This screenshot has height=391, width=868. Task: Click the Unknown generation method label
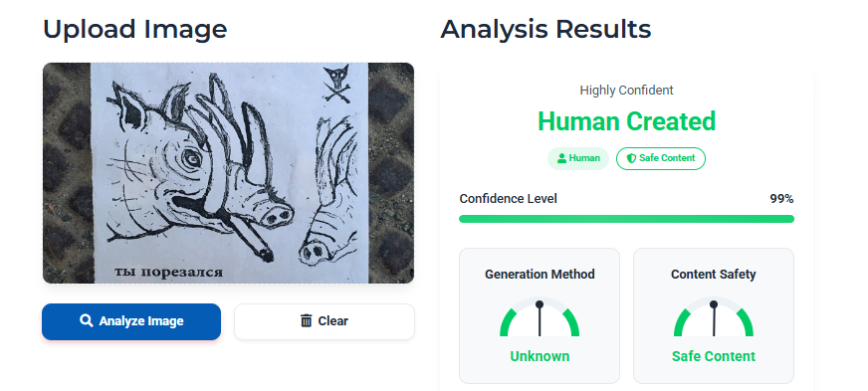pos(540,356)
